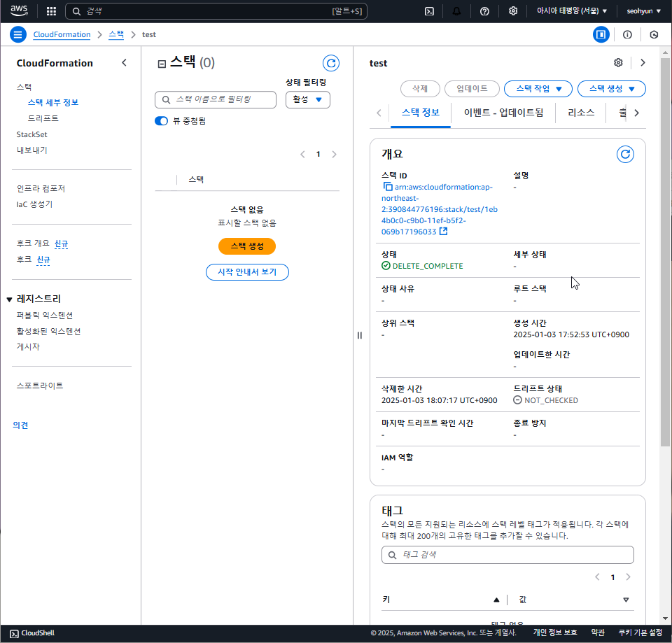Switch to the 스택 정보 tab
672x643 pixels.
coord(421,113)
